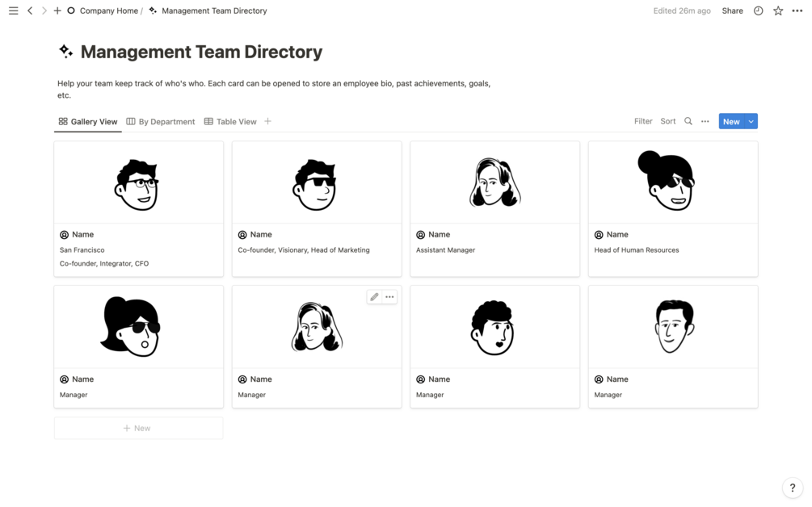This screenshot has width=812, height=507.
Task: Click the edit pencil on hovered card
Action: click(x=374, y=297)
